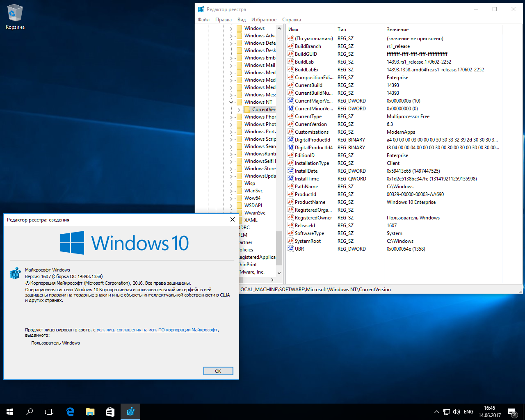Image resolution: width=525 pixels, height=420 pixels.
Task: Open the Store from taskbar
Action: [110, 412]
